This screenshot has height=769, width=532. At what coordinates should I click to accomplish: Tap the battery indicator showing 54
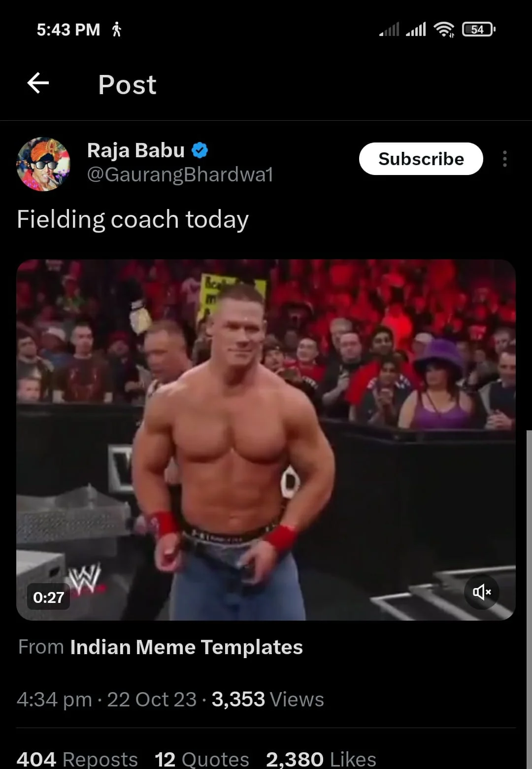click(x=478, y=30)
